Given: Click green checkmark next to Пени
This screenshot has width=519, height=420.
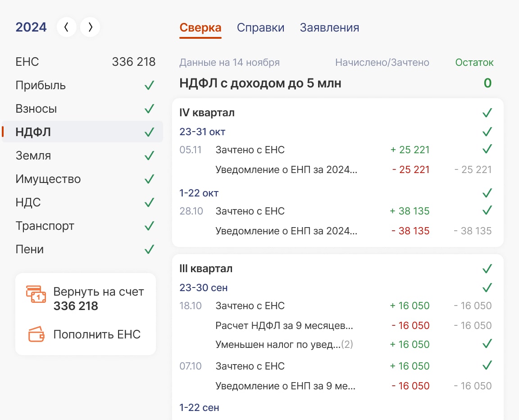Looking at the screenshot, I should point(149,249).
